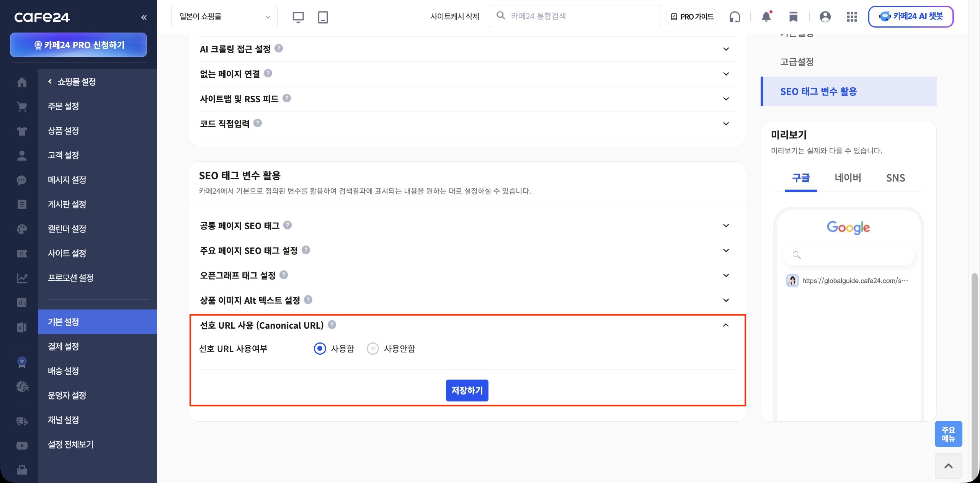
Task: Switch preview to SNS tab
Action: click(895, 178)
